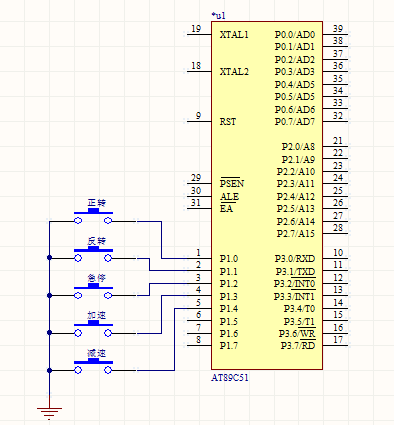Click the P3.7/RD pin 17 line
This screenshot has height=425, width=394.
coord(335,345)
